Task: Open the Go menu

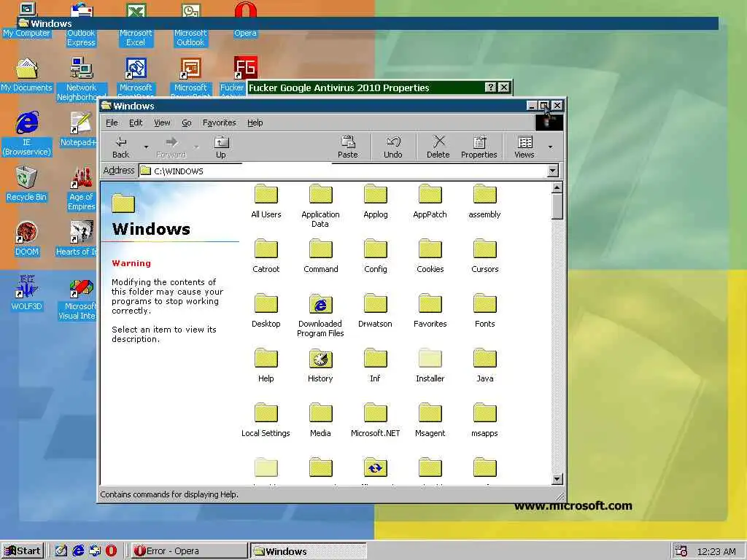Action: coord(186,122)
